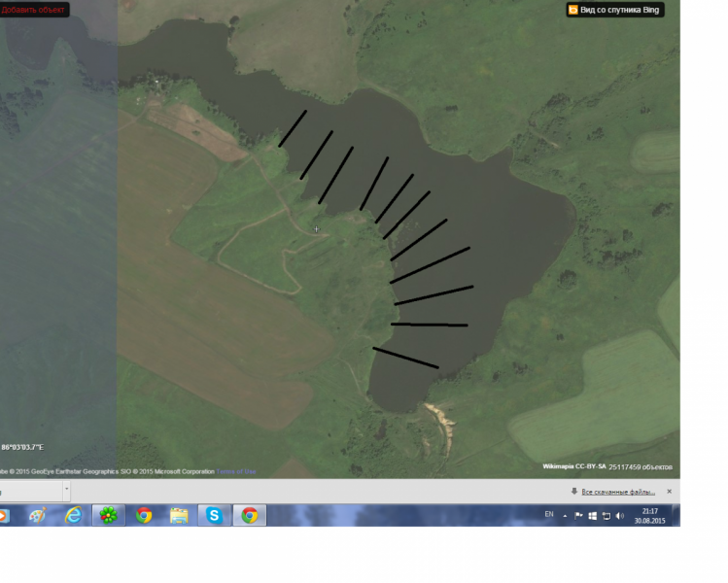Open File Explorer folder on taskbar

pyautogui.click(x=179, y=515)
